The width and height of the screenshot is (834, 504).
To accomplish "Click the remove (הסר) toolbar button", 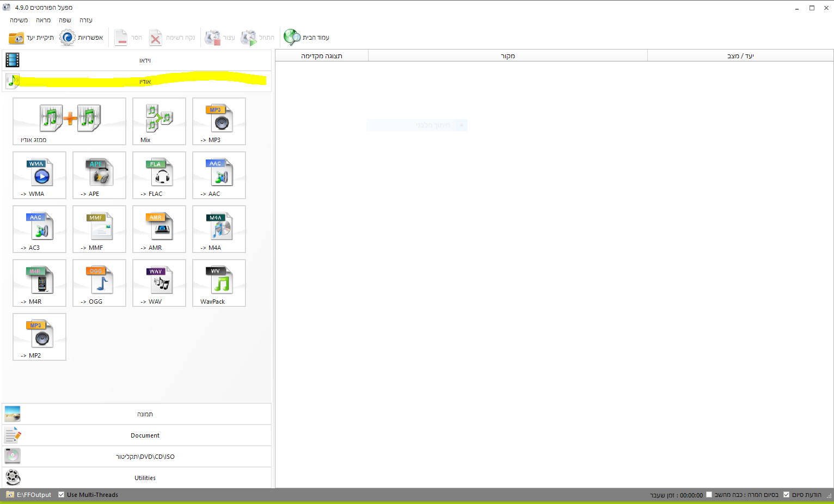I will [128, 38].
